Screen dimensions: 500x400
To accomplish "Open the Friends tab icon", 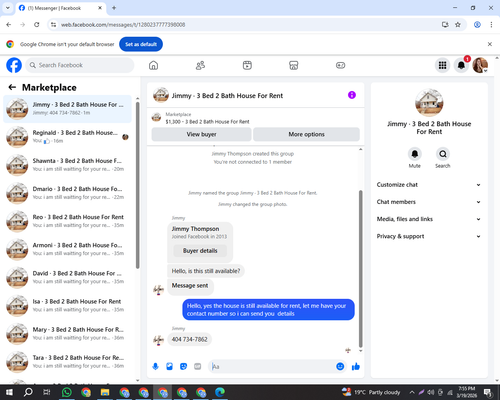I will click(200, 65).
